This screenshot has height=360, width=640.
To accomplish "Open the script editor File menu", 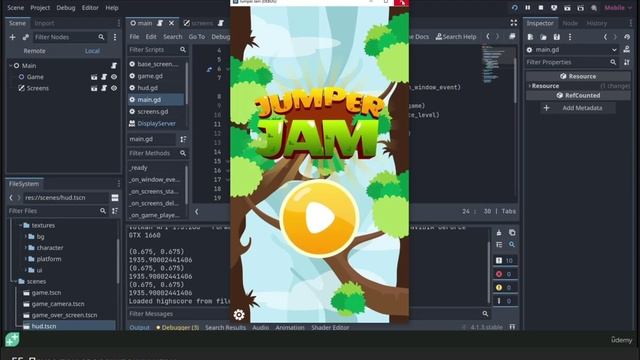I will click(134, 37).
